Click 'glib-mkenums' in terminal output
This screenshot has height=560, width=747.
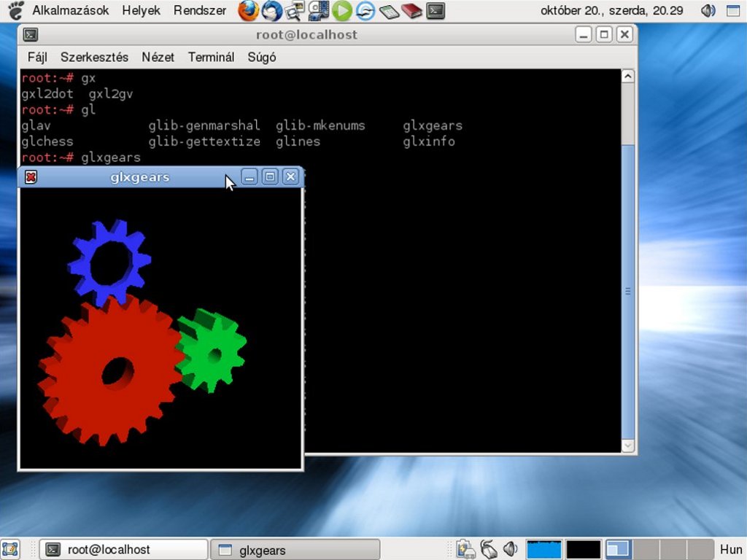(x=320, y=125)
